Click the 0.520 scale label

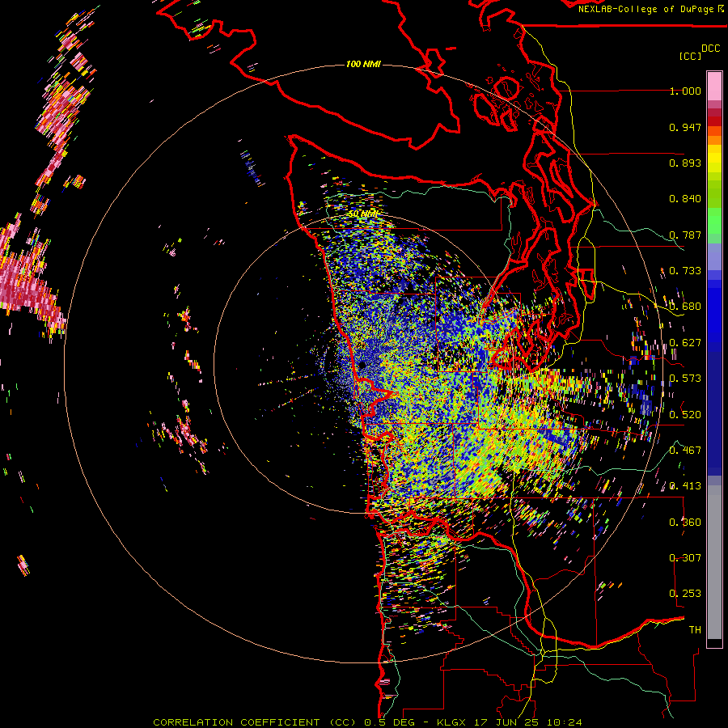point(685,415)
